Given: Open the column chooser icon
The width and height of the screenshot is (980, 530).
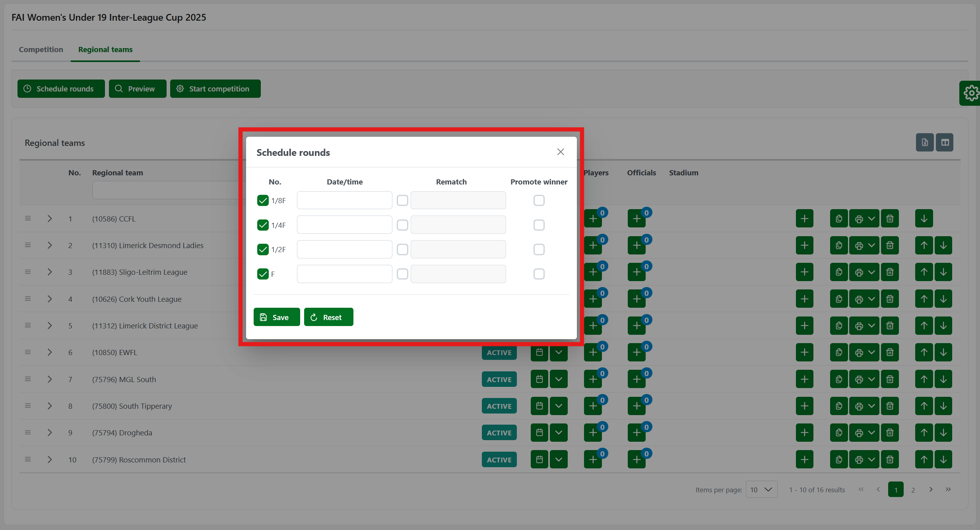Looking at the screenshot, I should [x=945, y=142].
